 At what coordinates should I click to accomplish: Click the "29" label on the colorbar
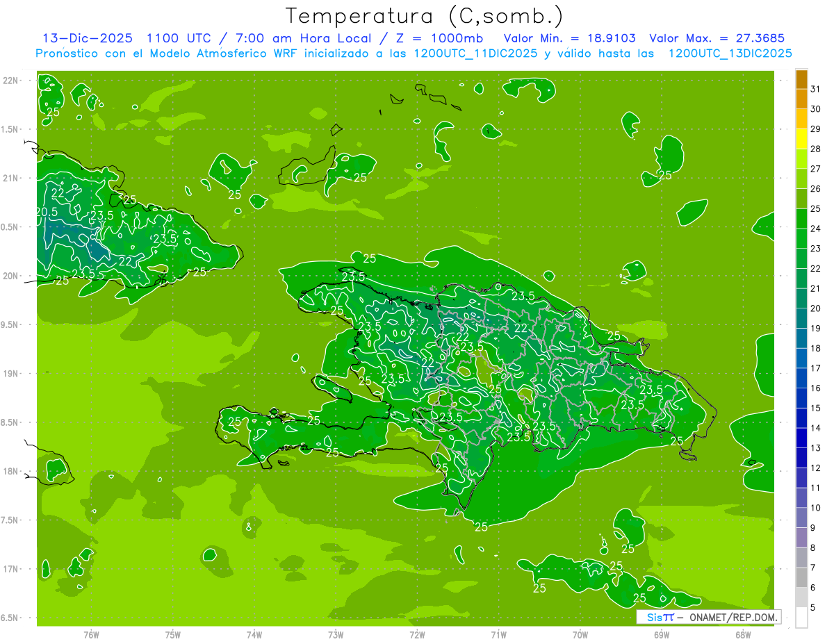pos(816,129)
